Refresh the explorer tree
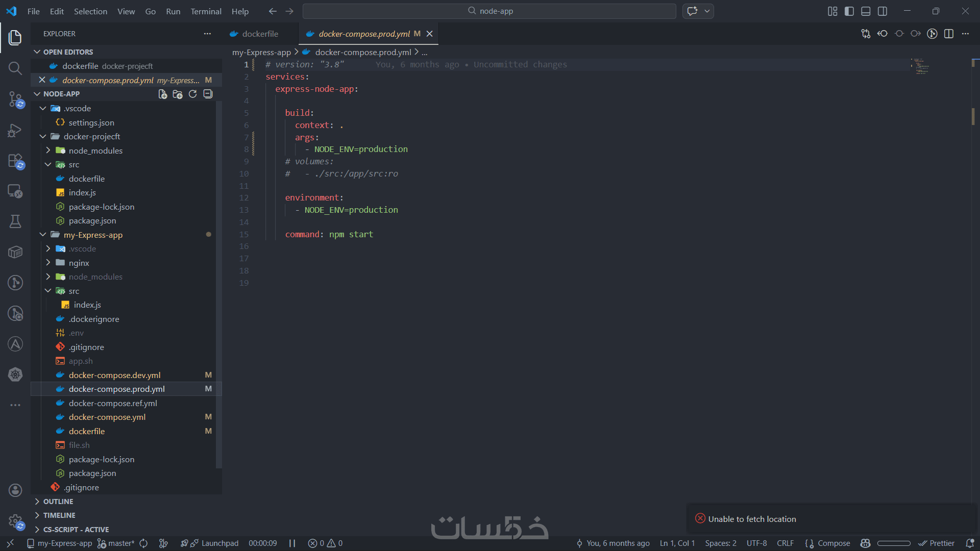 tap(192, 94)
